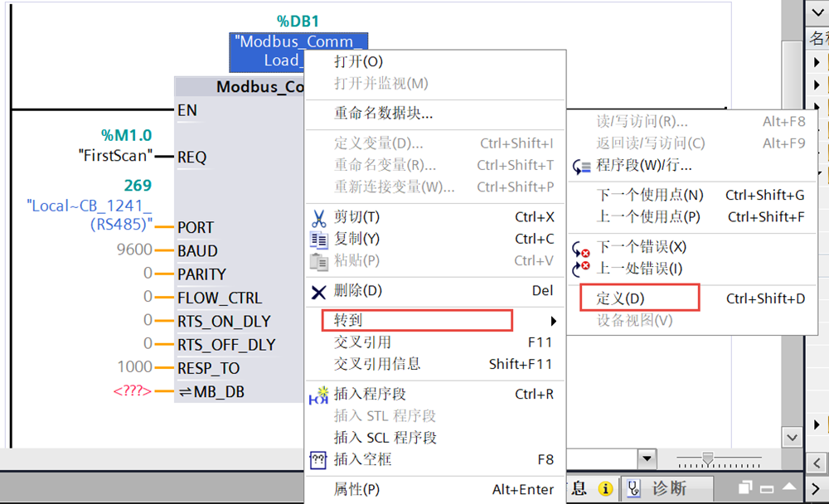Switch to the 诊断 tab
The height and width of the screenshot is (504, 829).
[668, 488]
